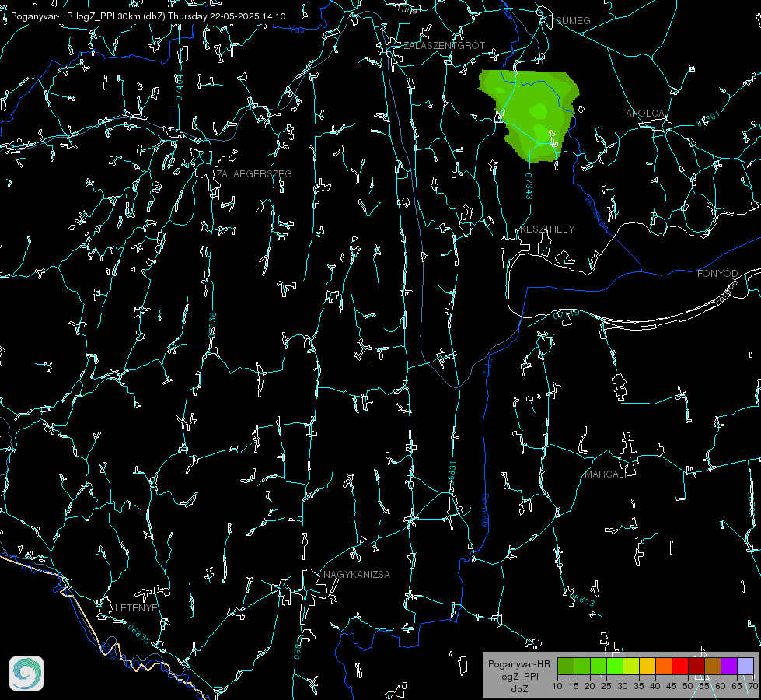This screenshot has height=700, width=761.
Task: Click the blue Veszprém county label
Action: click(597, 214)
